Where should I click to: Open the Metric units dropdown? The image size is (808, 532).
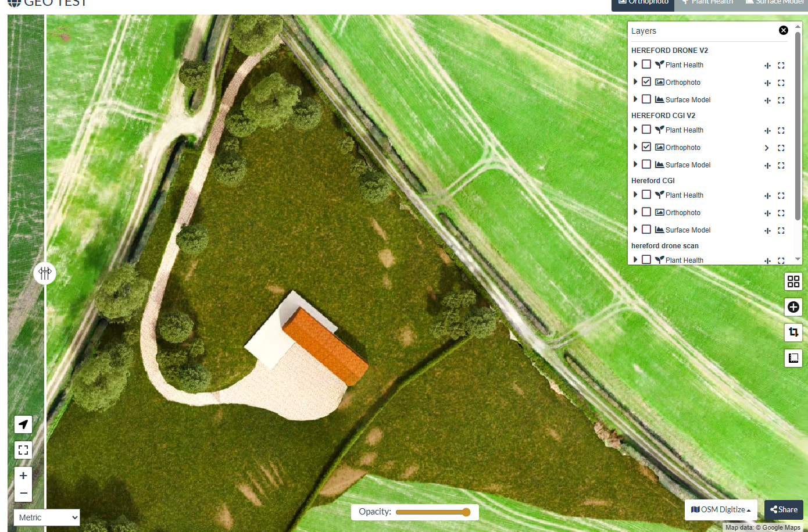coord(47,517)
